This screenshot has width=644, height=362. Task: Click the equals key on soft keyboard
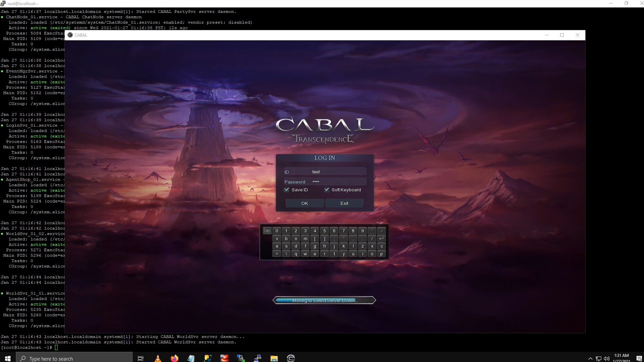pyautogui.click(x=277, y=254)
